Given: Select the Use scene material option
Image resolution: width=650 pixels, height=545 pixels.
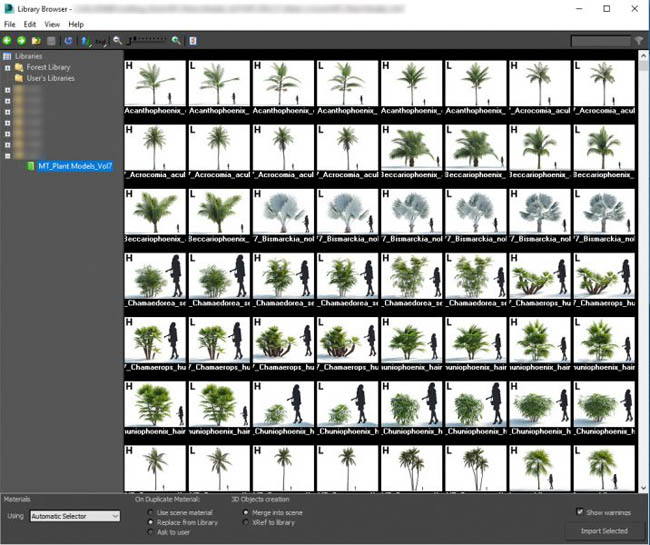Looking at the screenshot, I should (150, 512).
